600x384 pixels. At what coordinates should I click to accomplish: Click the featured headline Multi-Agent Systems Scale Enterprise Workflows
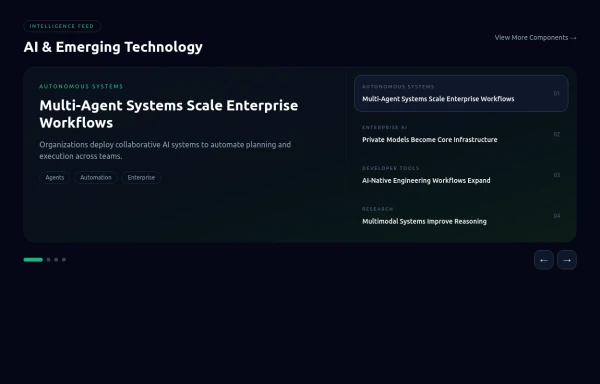pos(169,114)
